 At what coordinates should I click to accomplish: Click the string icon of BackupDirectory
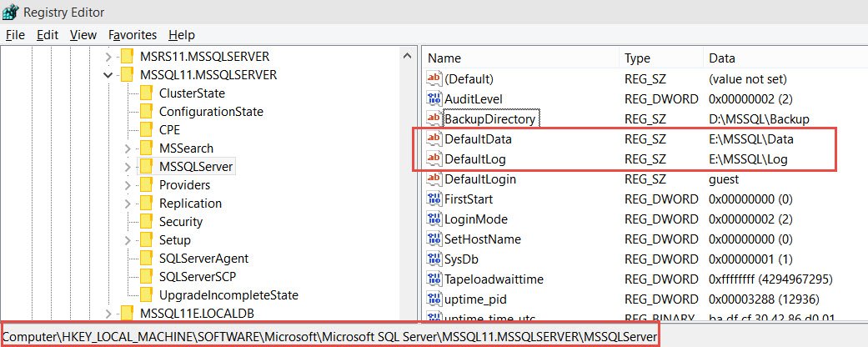(x=434, y=118)
